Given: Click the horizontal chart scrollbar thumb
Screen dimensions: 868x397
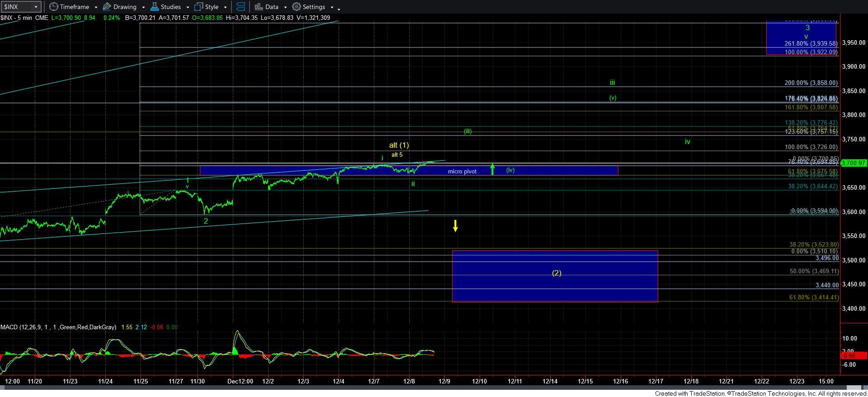Looking at the screenshot, I should [854, 388].
